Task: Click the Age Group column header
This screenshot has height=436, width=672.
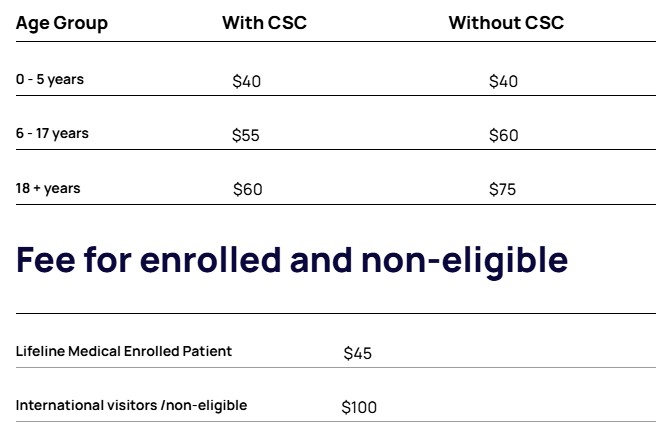Action: coord(62,22)
